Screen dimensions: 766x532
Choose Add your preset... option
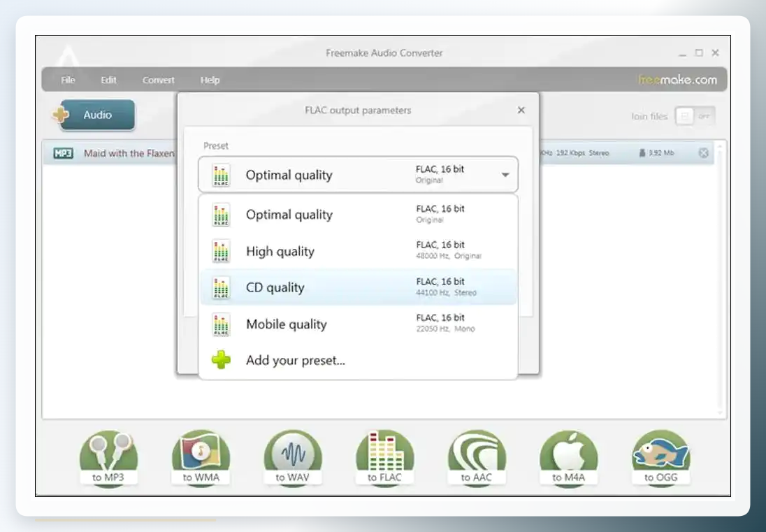(358, 360)
